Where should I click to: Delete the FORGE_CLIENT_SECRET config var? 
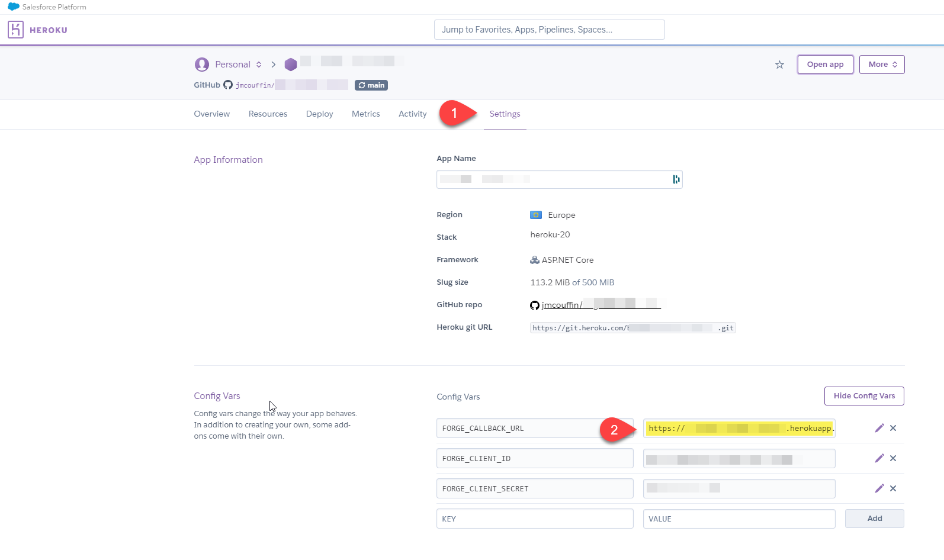click(x=893, y=488)
